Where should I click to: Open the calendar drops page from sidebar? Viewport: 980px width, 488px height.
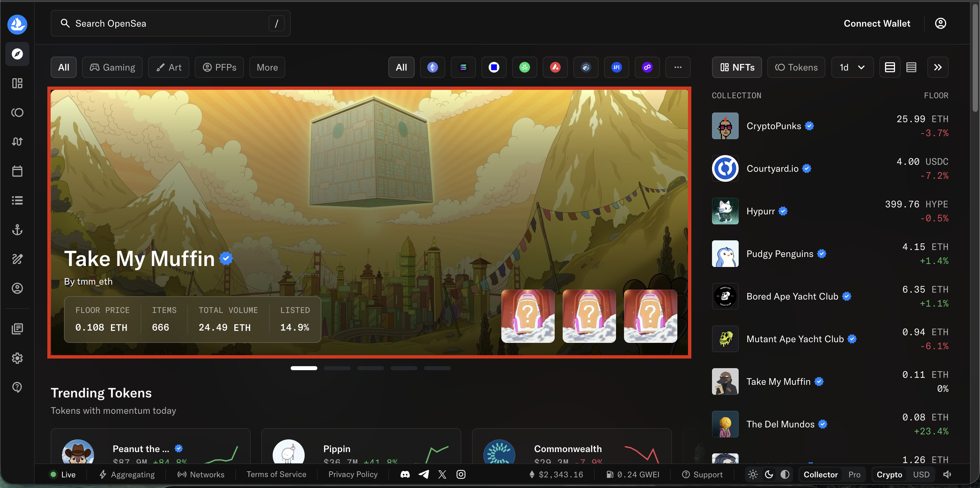click(17, 171)
